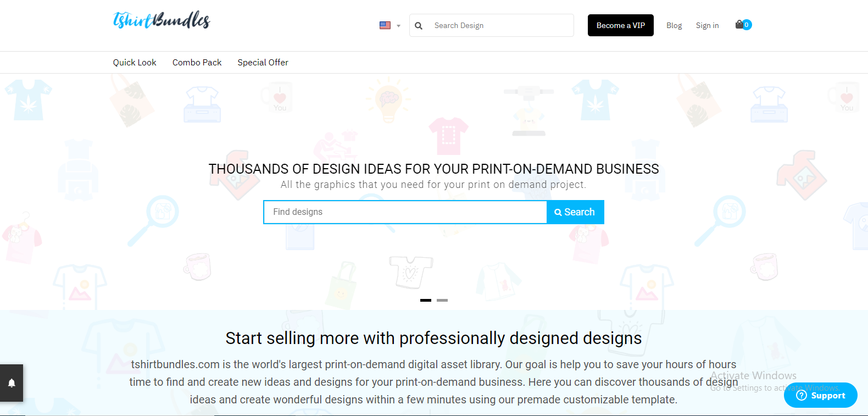Image resolution: width=868 pixels, height=416 pixels.
Task: Click the Become a VIP button
Action: point(621,25)
